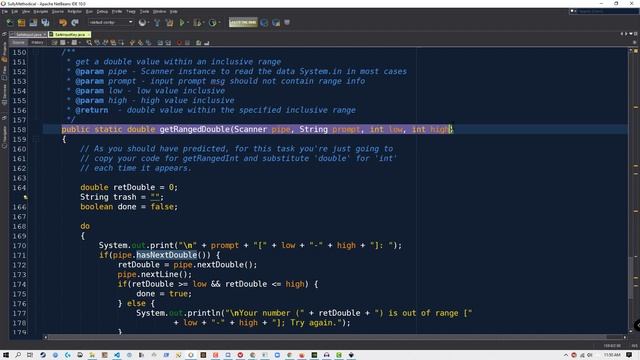Click the Save All toolbar icon

click(x=45, y=22)
